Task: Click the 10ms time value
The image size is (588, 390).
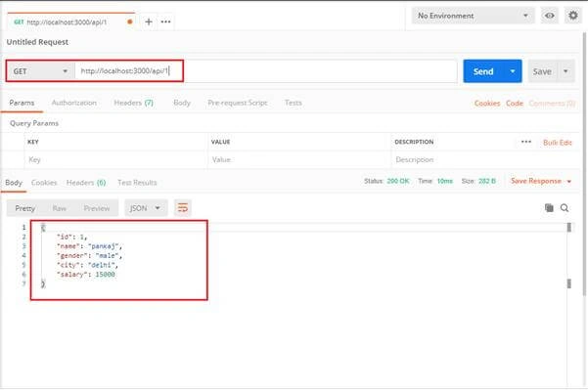Action: tap(445, 181)
